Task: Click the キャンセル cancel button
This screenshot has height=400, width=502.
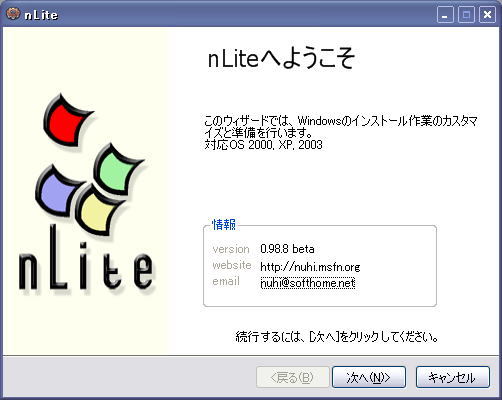Action: pyautogui.click(x=453, y=377)
